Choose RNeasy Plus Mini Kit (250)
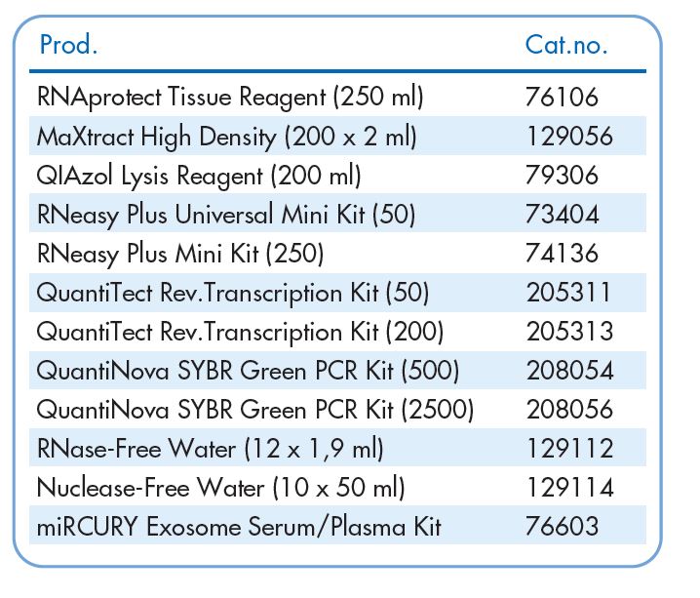700x598 pixels. 180,253
